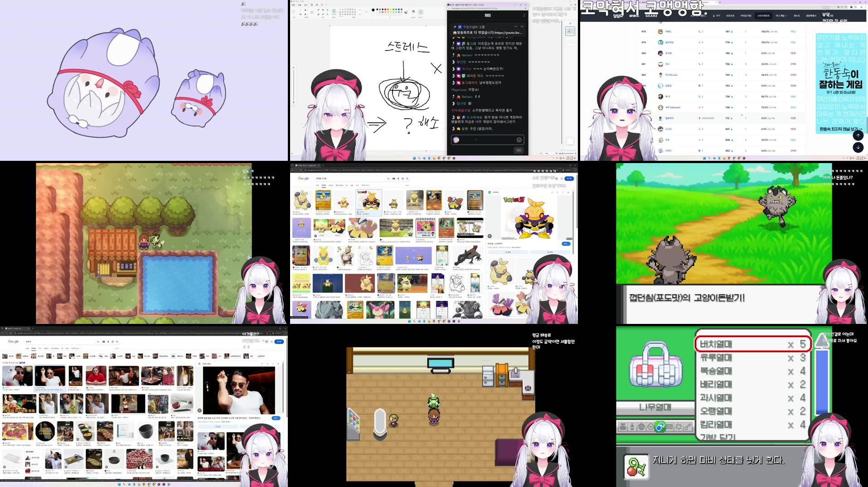Click magnifier search icon on Pokemon image search
Viewport: 868px width, 487px height.
(x=407, y=178)
